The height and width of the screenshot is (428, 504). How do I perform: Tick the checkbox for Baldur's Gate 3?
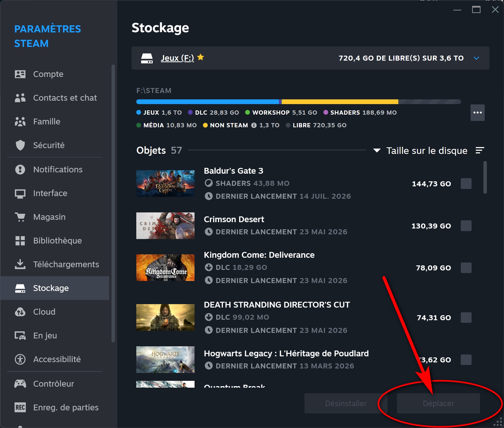tap(466, 183)
